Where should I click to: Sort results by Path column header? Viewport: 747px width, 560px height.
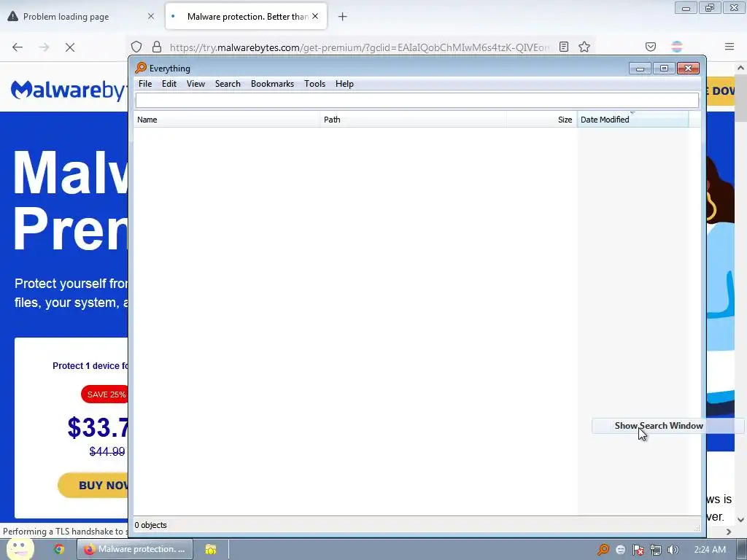point(413,120)
